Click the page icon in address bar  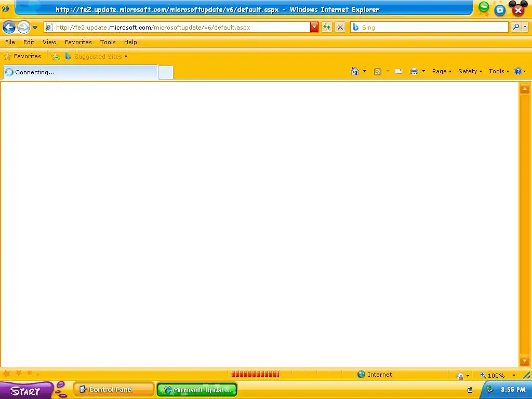coord(49,27)
